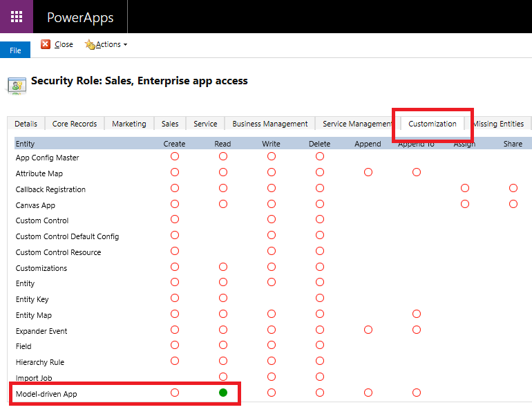This screenshot has width=532, height=414.
Task: Toggle Attribute Map Append privilege circle
Action: (368, 172)
